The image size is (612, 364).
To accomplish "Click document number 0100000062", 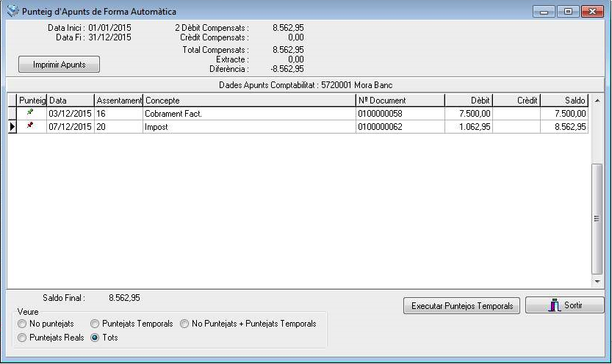I will point(400,127).
